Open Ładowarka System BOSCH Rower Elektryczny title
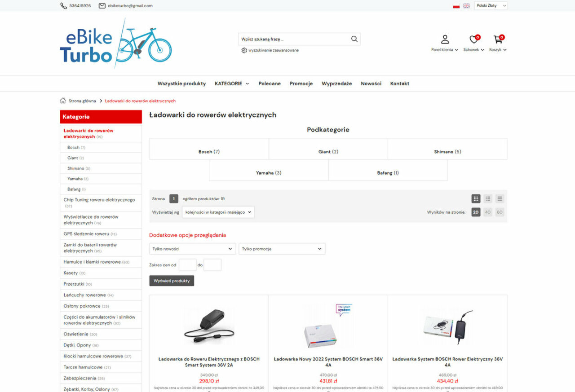The image size is (575, 392). click(x=447, y=362)
